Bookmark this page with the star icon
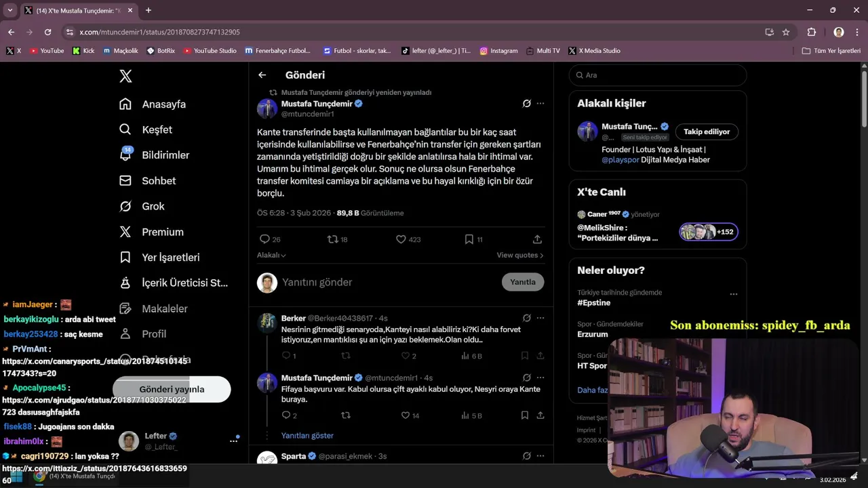Image resolution: width=868 pixels, height=488 pixels. point(786,32)
